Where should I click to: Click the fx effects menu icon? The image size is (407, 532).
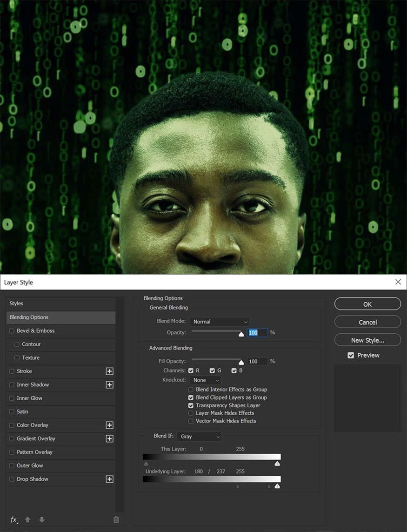click(x=14, y=519)
